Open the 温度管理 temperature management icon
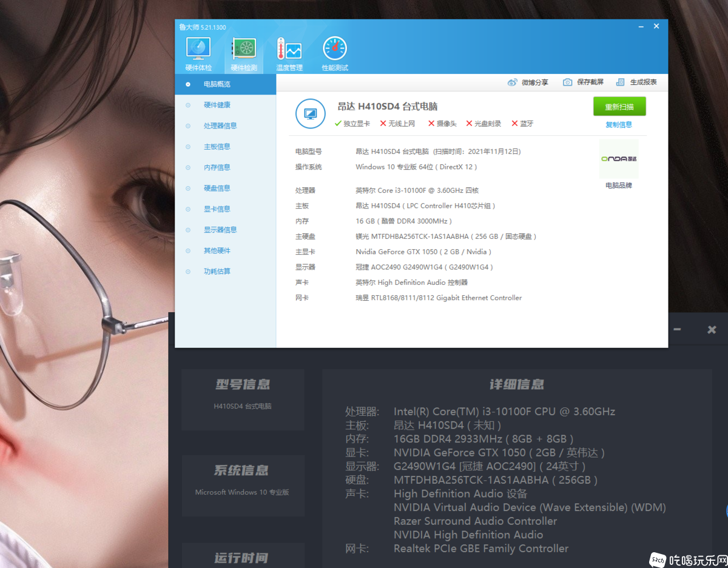728x568 pixels. (289, 48)
